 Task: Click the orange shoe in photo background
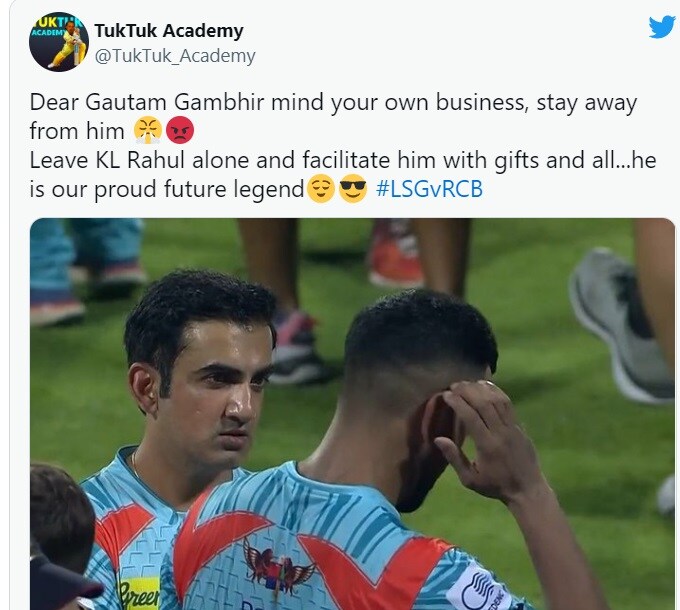tap(395, 254)
